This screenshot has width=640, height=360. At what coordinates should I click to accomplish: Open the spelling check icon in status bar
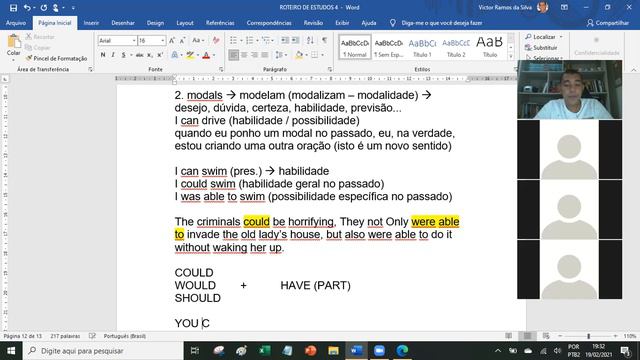pyautogui.click(x=92, y=336)
